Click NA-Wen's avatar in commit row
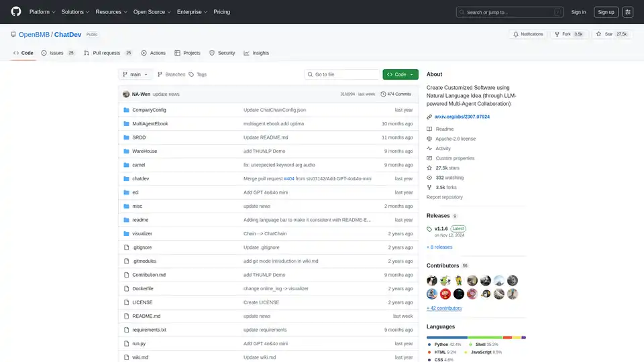The image size is (644, 362). 126,95
